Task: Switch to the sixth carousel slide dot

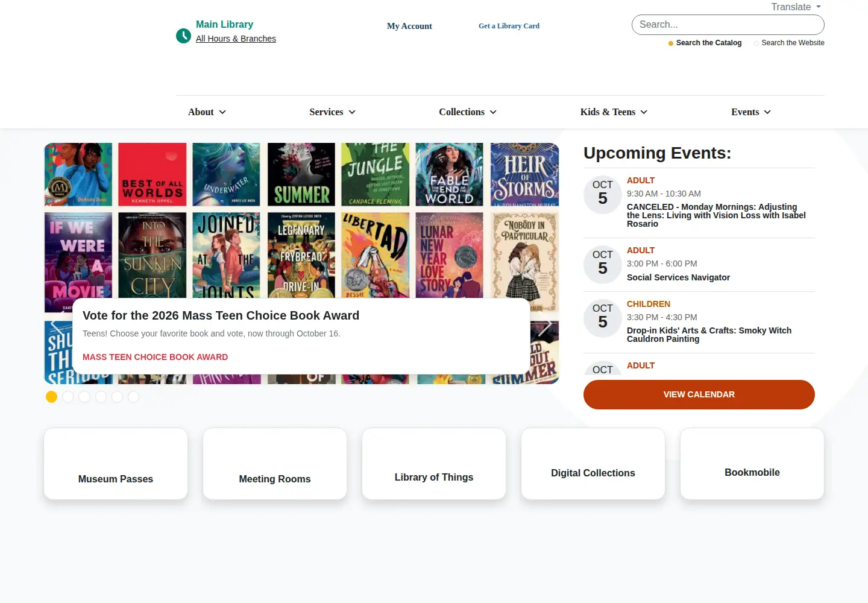Action: pos(133,397)
